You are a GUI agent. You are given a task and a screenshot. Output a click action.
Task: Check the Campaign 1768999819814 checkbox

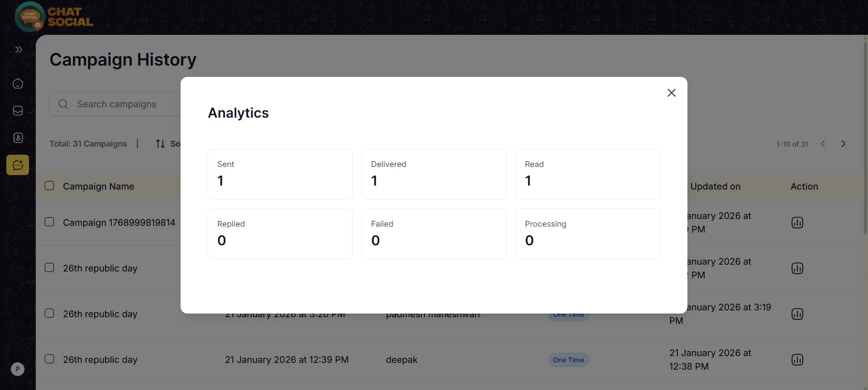click(49, 222)
